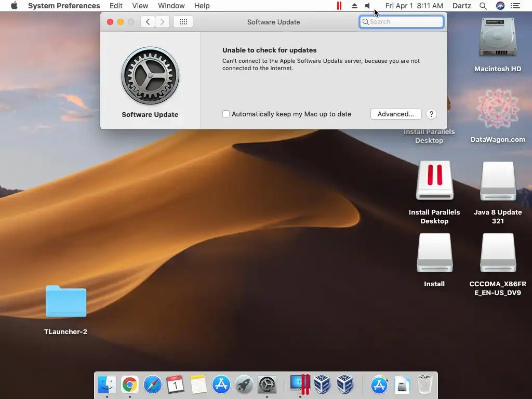Minimize the Software Update window

[121, 22]
